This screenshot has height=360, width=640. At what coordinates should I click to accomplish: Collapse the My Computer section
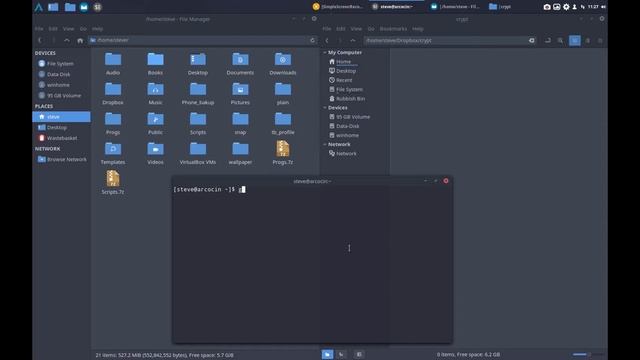point(325,53)
